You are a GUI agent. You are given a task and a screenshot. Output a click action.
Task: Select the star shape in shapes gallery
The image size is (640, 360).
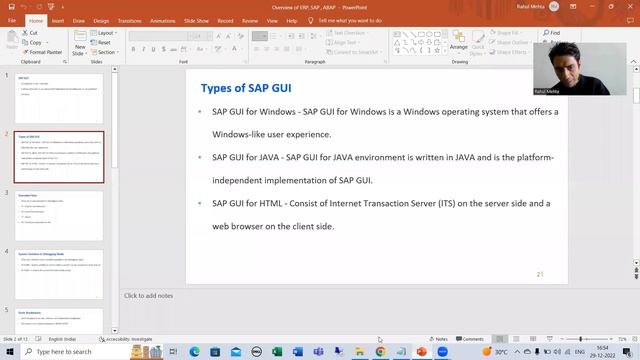coord(437,51)
